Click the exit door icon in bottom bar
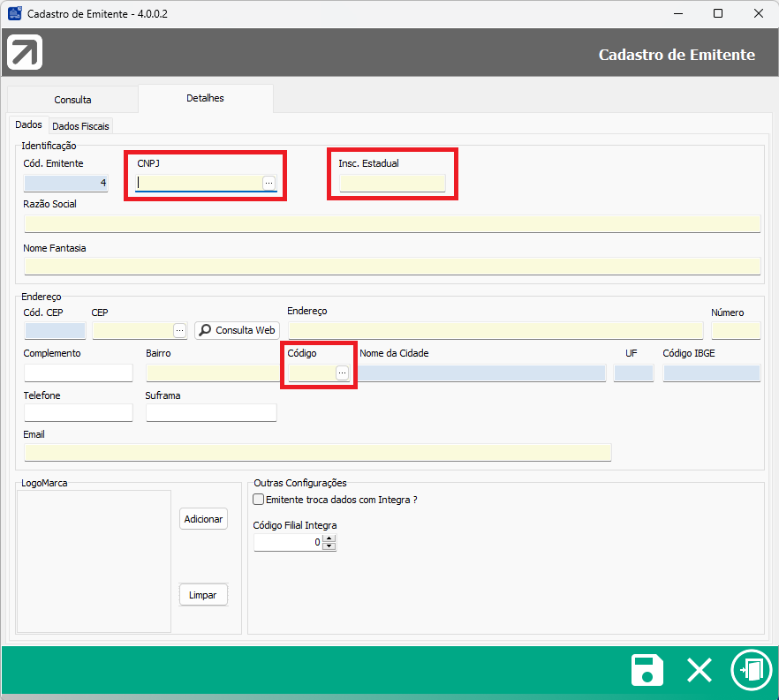Viewport: 779px width, 700px height. click(x=751, y=670)
